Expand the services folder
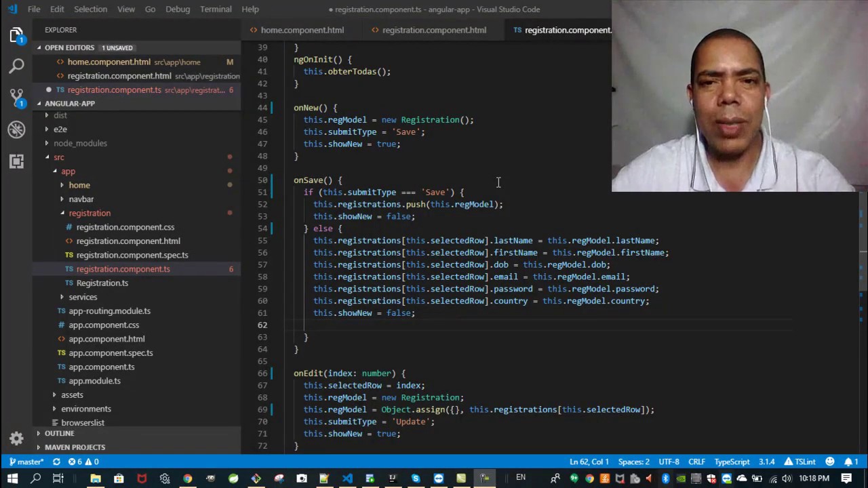The height and width of the screenshot is (488, 868). (83, 297)
